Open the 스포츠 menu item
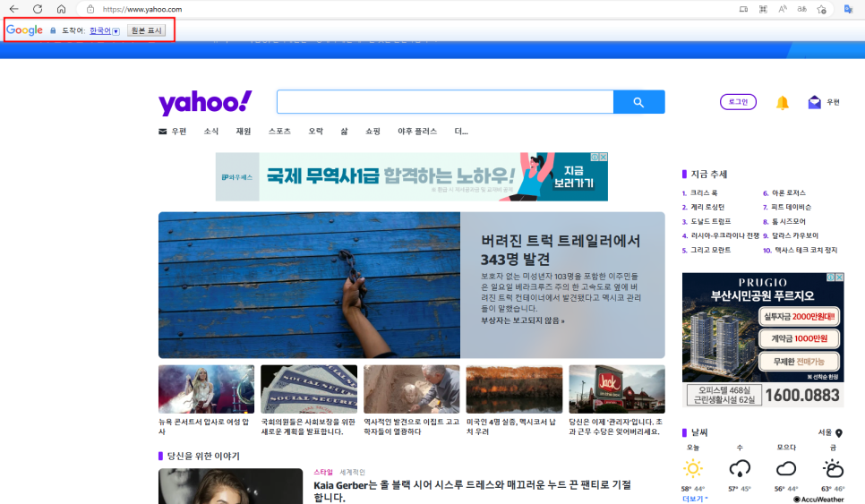This screenshot has width=865, height=504. click(279, 132)
